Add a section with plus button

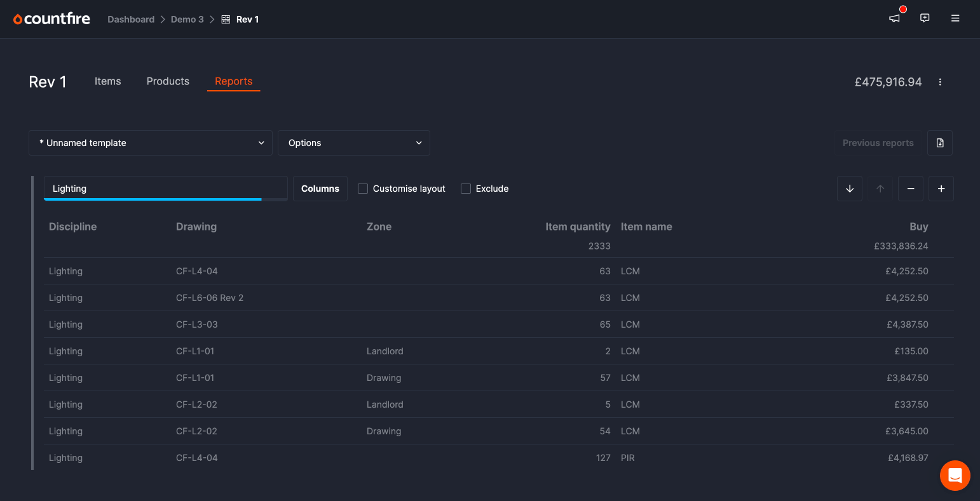click(x=941, y=189)
